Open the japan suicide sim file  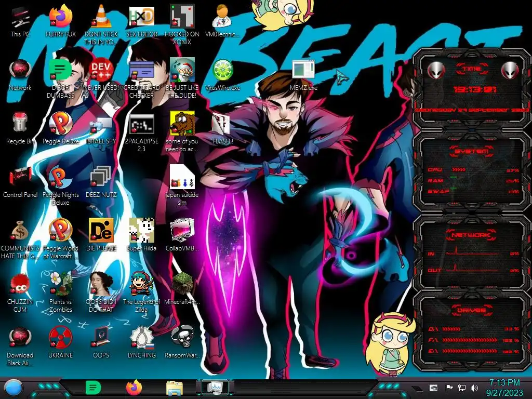click(182, 185)
